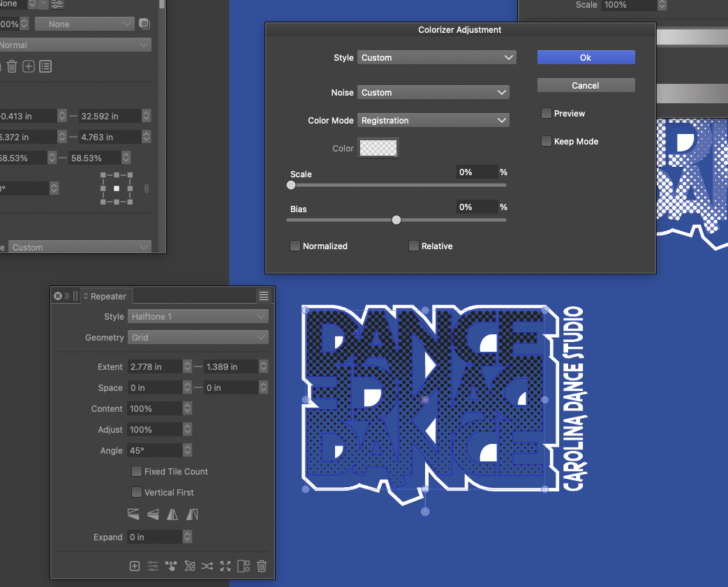Open the Geometry Grid dropdown

198,338
